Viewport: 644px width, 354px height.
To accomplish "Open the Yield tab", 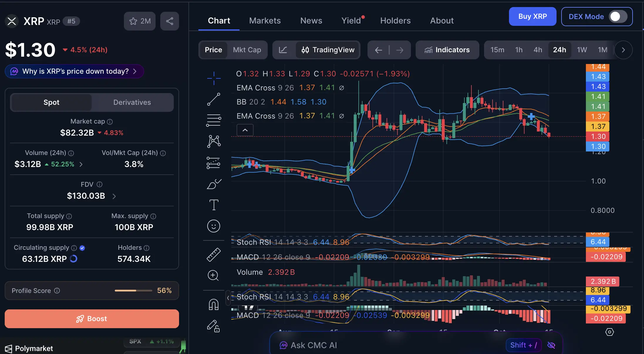I will tap(352, 21).
